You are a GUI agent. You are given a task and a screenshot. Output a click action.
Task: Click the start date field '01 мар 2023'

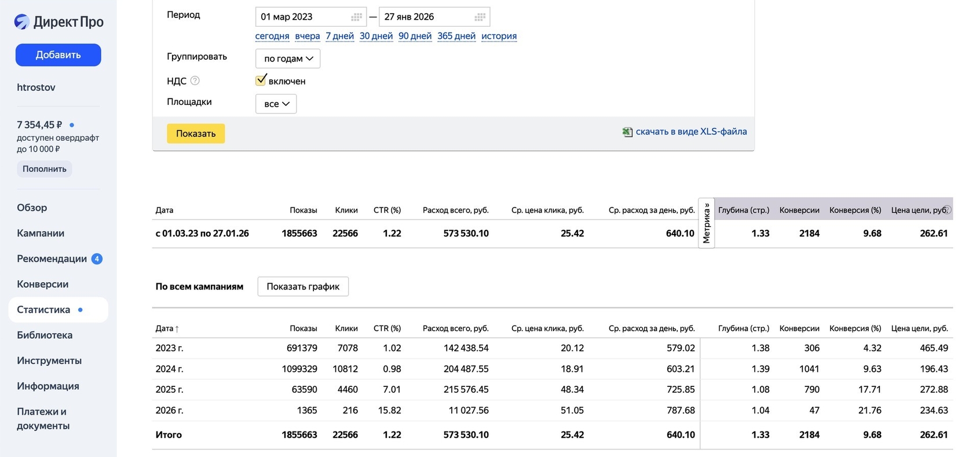point(301,17)
